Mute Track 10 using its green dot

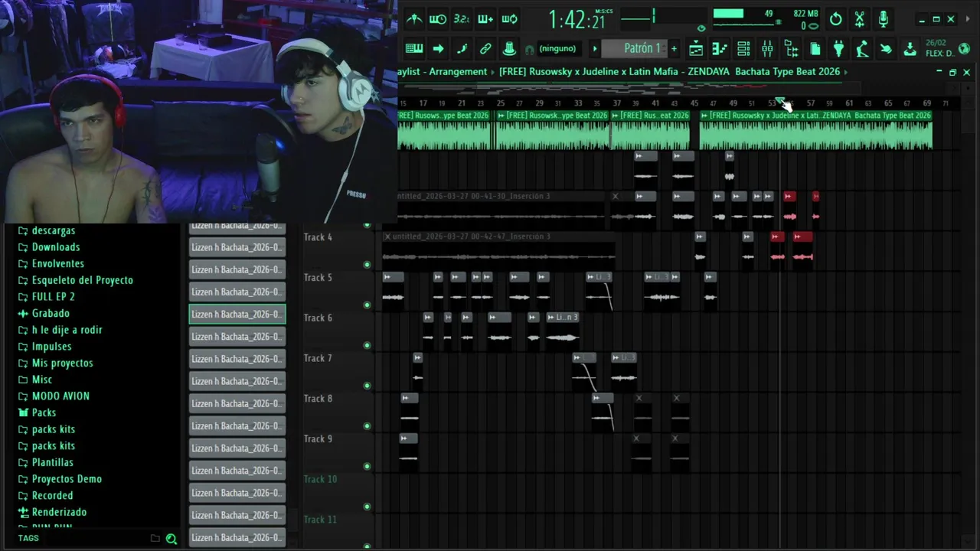[367, 507]
